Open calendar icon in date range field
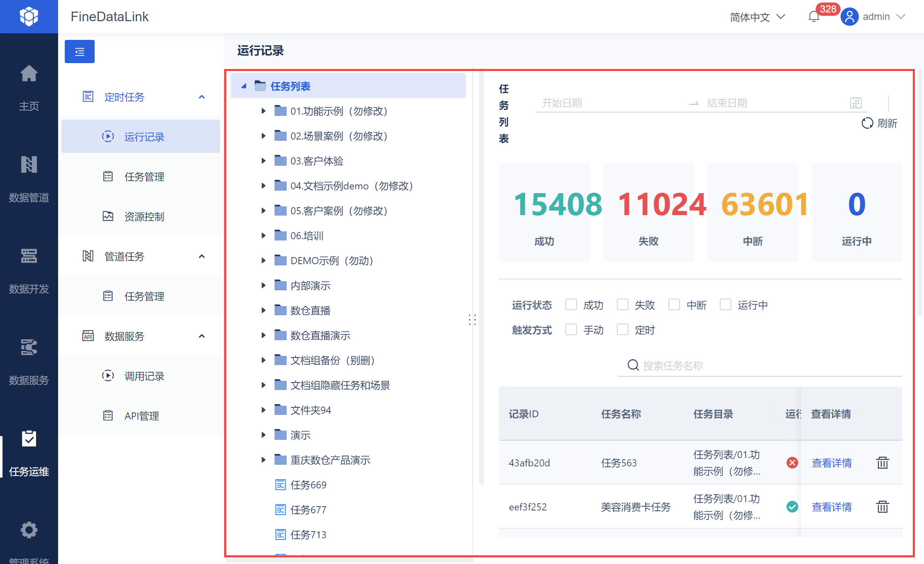 [856, 103]
